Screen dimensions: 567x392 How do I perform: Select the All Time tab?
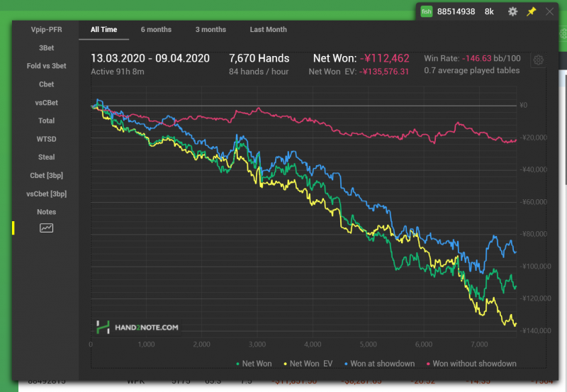pos(103,30)
